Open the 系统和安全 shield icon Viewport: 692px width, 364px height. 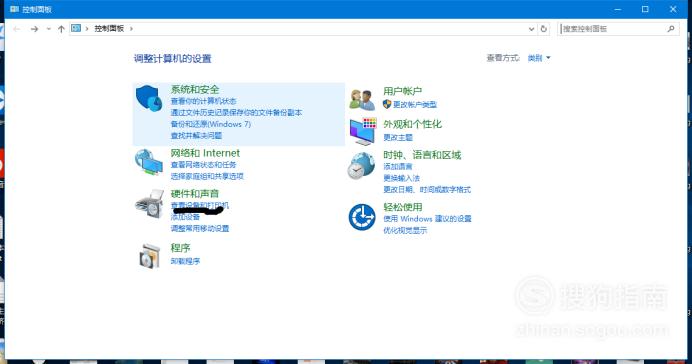point(149,98)
